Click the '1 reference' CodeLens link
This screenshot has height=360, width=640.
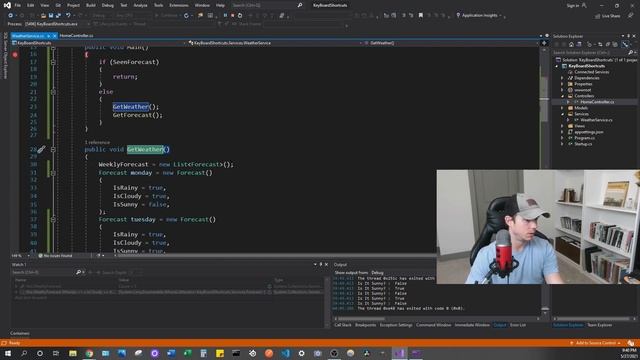(x=97, y=142)
